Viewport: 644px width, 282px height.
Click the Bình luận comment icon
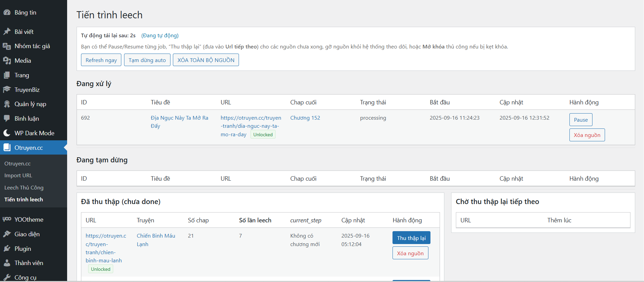pos(7,118)
